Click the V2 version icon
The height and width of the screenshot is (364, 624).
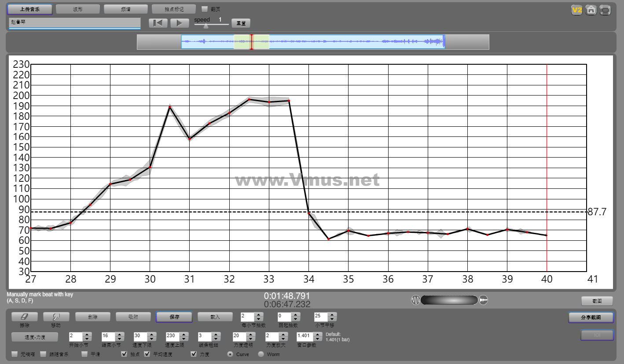pos(576,10)
